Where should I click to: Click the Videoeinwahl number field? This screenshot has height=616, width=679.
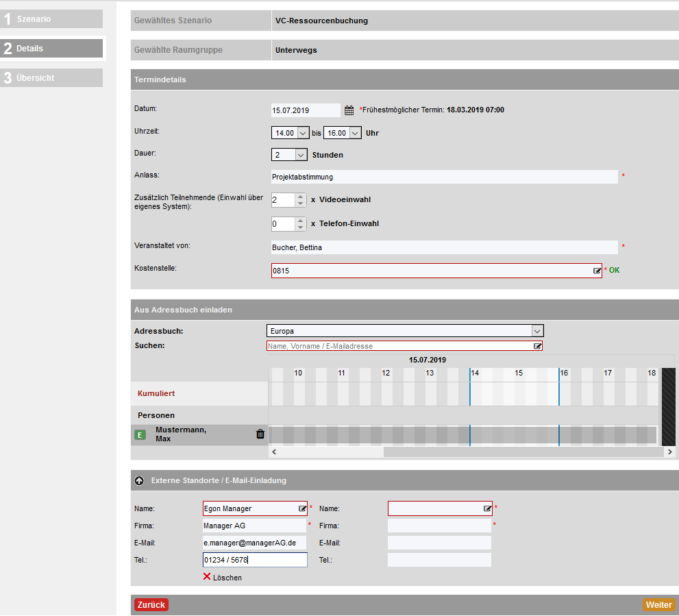click(x=284, y=199)
